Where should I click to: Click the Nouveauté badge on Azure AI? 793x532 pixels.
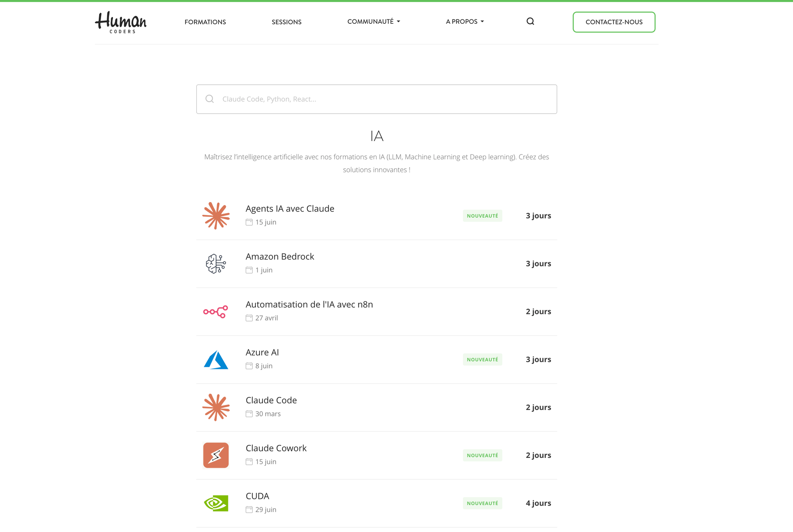tap(482, 360)
